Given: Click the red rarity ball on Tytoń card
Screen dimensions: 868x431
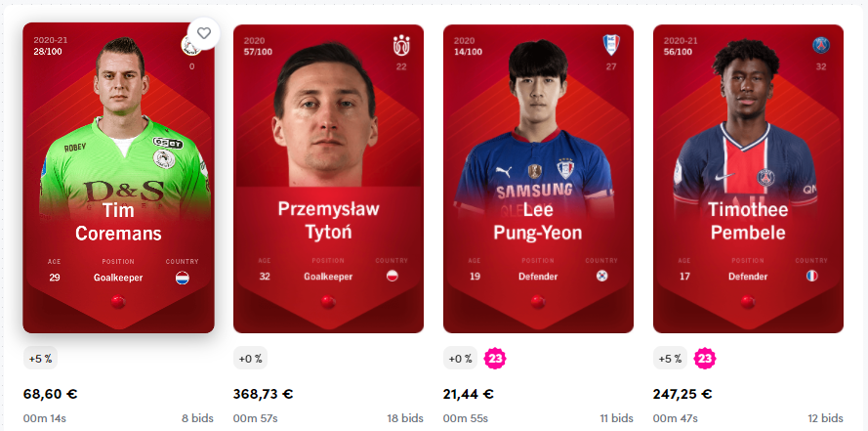Looking at the screenshot, I should click(x=328, y=302).
